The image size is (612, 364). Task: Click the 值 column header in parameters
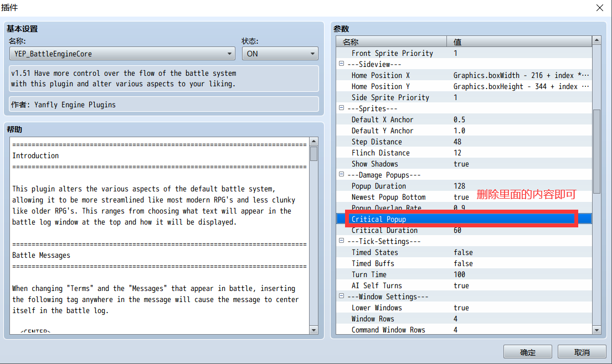coord(519,41)
